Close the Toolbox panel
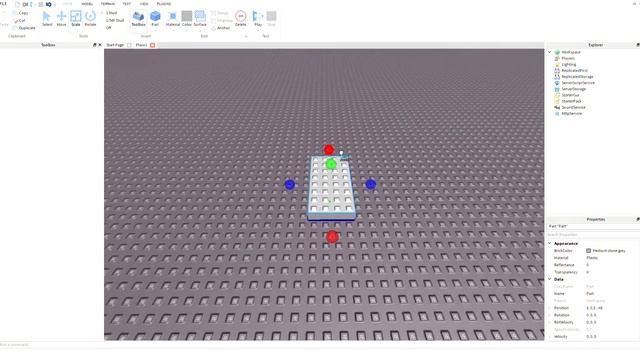Screen dimensions: 640x360 pos(100,45)
